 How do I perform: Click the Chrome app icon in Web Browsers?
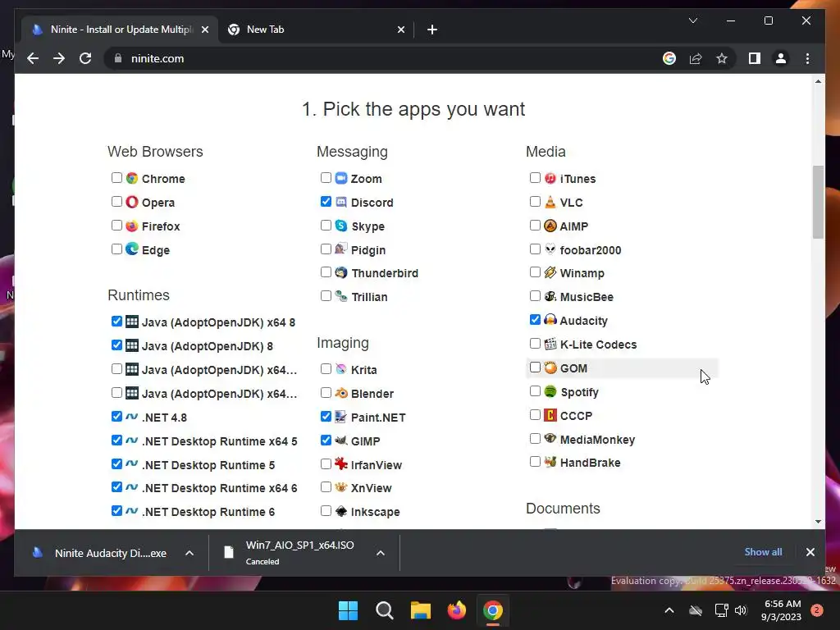[x=132, y=178]
